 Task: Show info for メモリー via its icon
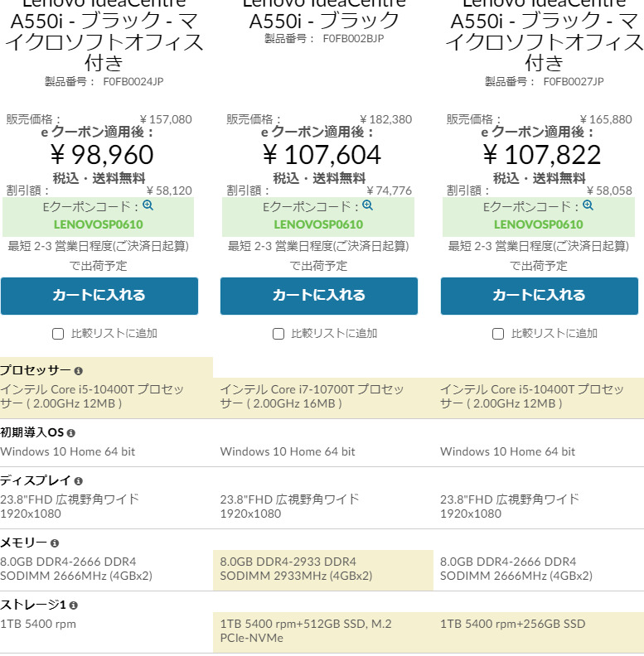click(x=55, y=543)
